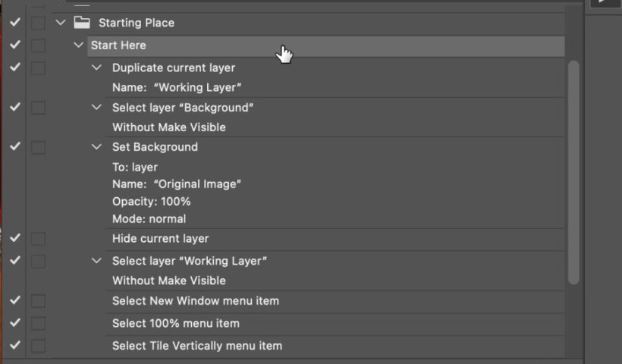This screenshot has width=622, height=364.
Task: Collapse the Set Background step details
Action: click(96, 147)
